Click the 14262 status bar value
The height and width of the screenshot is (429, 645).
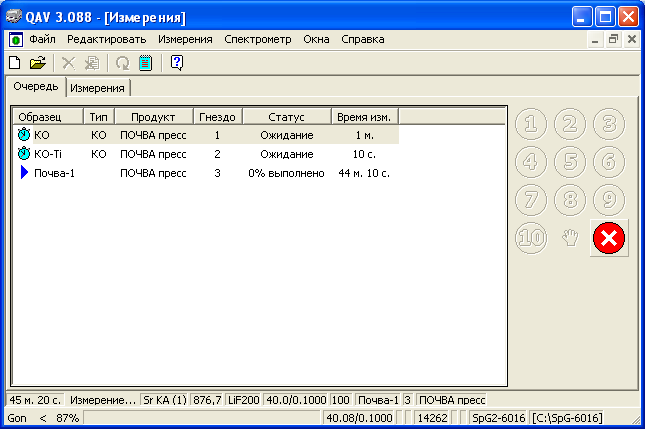coord(432,418)
